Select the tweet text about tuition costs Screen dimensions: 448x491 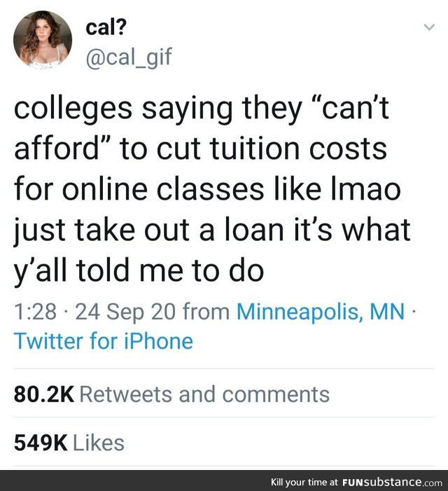click(212, 190)
